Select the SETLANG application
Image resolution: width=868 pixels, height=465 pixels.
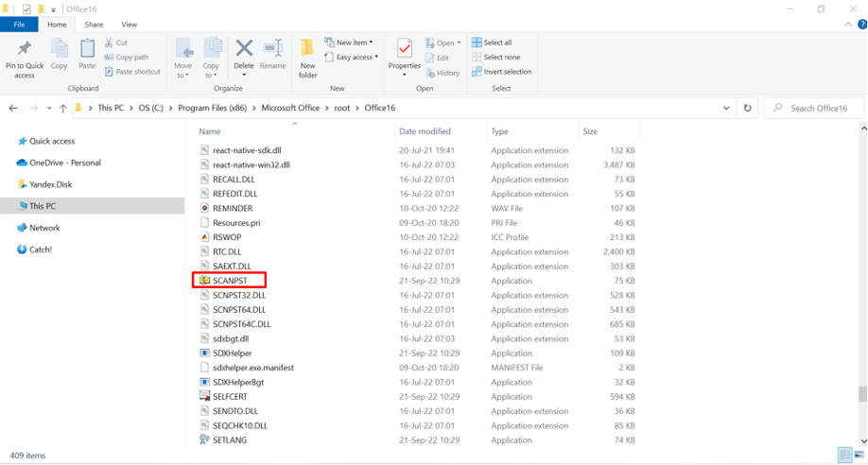[230, 440]
